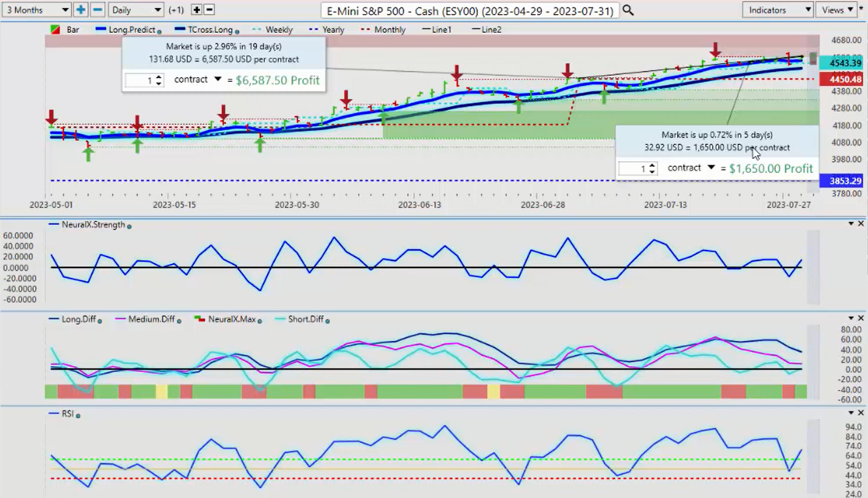Click the black minus forecast decrement button
The image size is (868, 498).
tap(209, 10)
